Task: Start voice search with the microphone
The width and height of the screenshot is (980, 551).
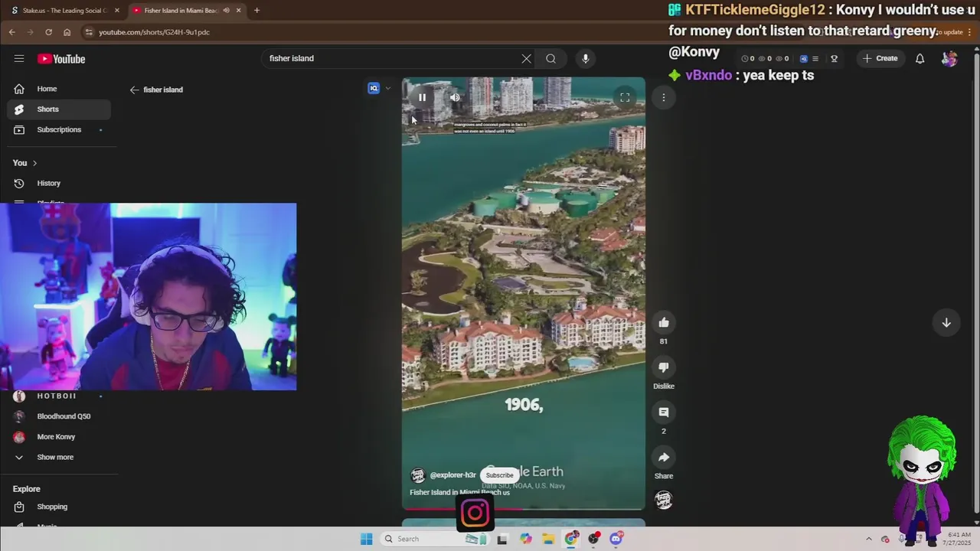Action: pos(586,58)
